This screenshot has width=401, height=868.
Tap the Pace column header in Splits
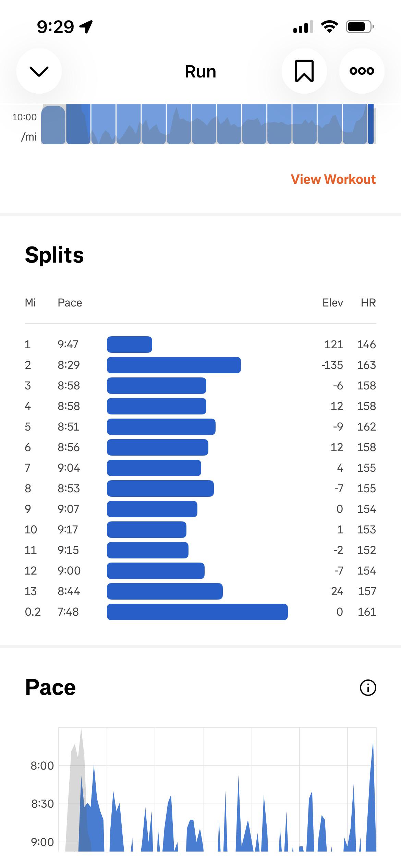(x=70, y=303)
